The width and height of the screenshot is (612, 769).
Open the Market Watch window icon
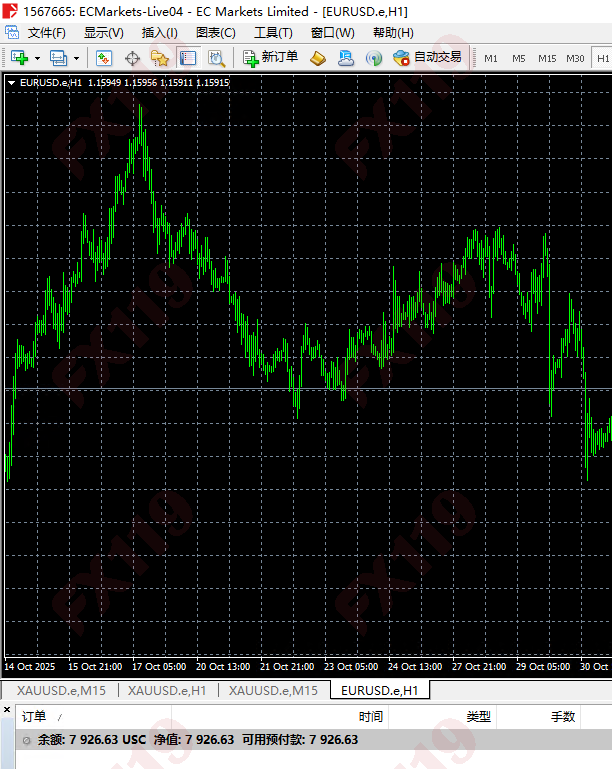click(104, 58)
